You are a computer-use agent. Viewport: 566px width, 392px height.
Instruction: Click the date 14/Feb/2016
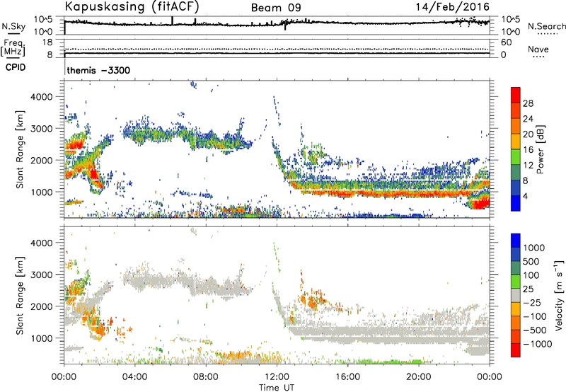click(x=453, y=7)
